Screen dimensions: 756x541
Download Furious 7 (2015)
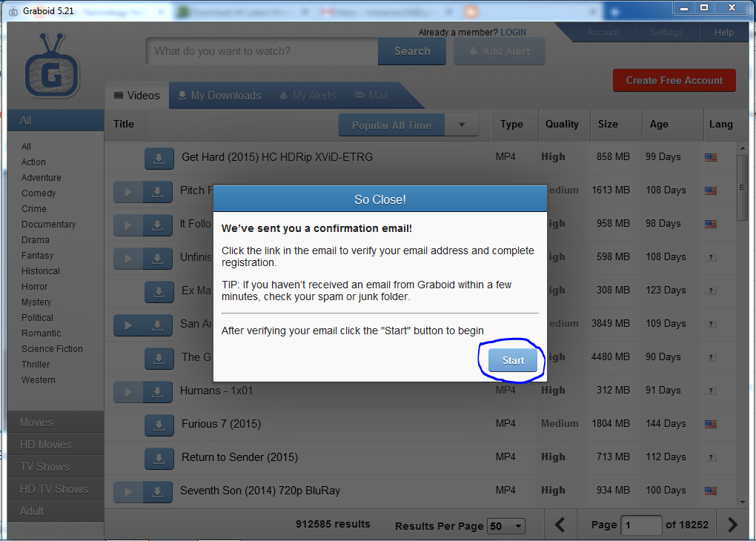coord(159,425)
